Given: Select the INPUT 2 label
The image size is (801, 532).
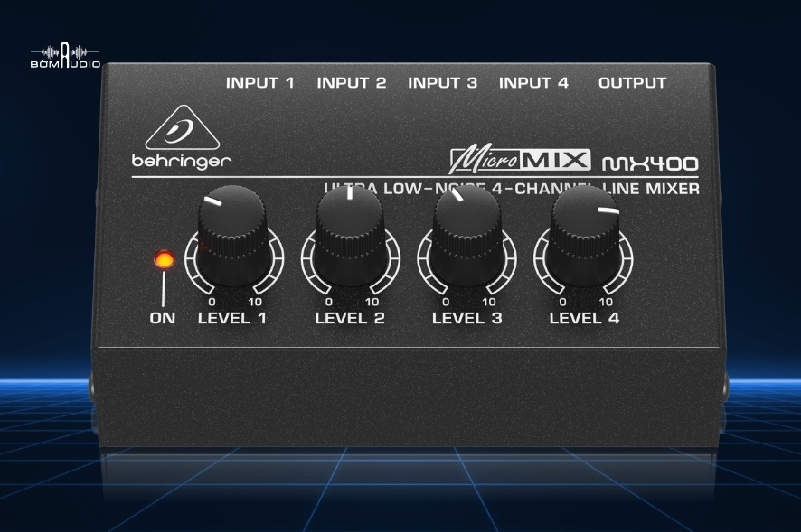Looking at the screenshot, I should click(352, 83).
